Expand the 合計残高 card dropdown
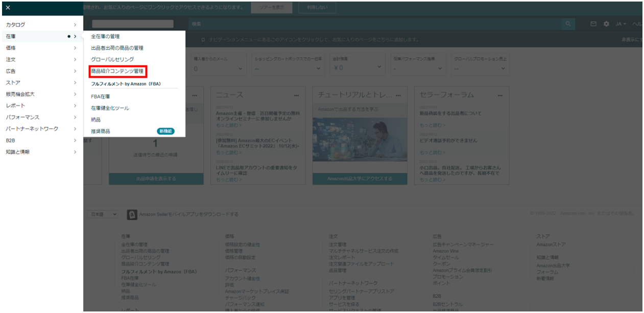Image resolution: width=644 pixels, height=313 pixels. (x=379, y=68)
